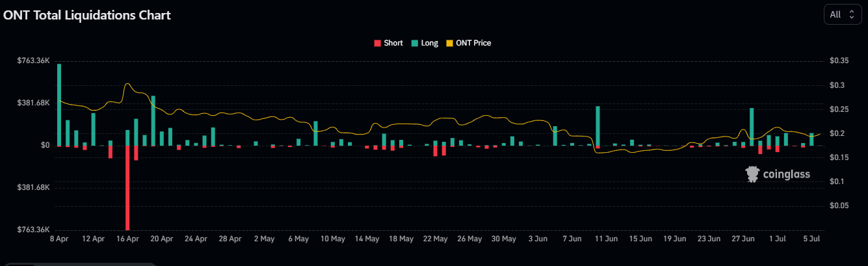Image resolution: width=868 pixels, height=266 pixels.
Task: Click the red Short legend swatch
Action: [377, 44]
